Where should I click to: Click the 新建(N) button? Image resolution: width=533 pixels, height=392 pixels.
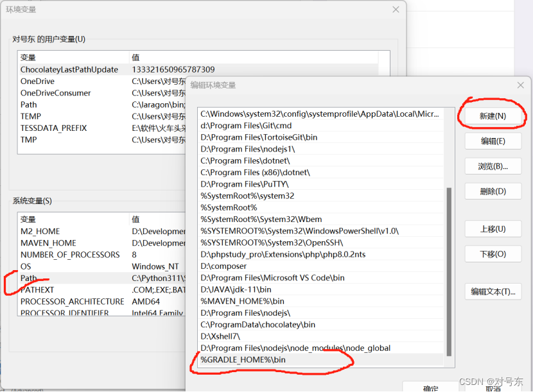493,116
